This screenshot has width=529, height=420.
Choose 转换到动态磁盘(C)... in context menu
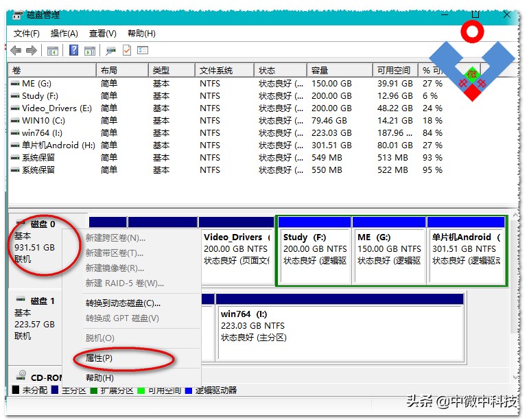(123, 303)
